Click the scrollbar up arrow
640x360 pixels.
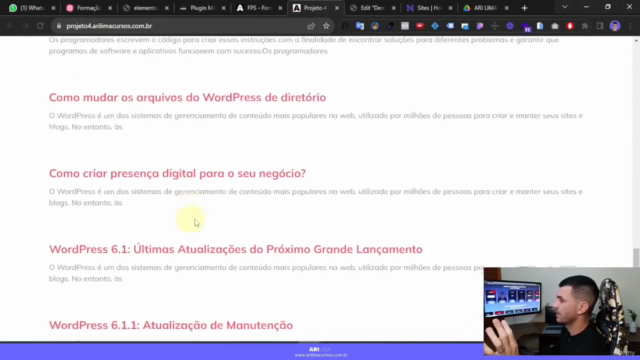(636, 40)
